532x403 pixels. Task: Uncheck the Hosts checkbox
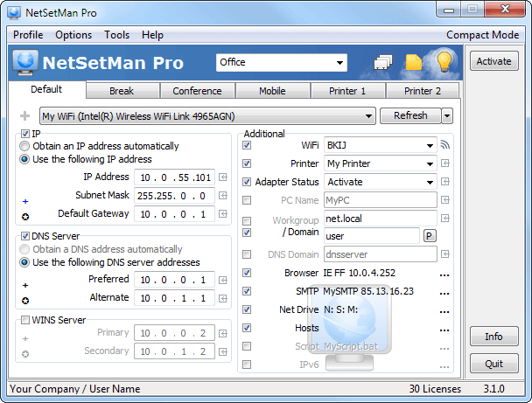[x=247, y=328]
